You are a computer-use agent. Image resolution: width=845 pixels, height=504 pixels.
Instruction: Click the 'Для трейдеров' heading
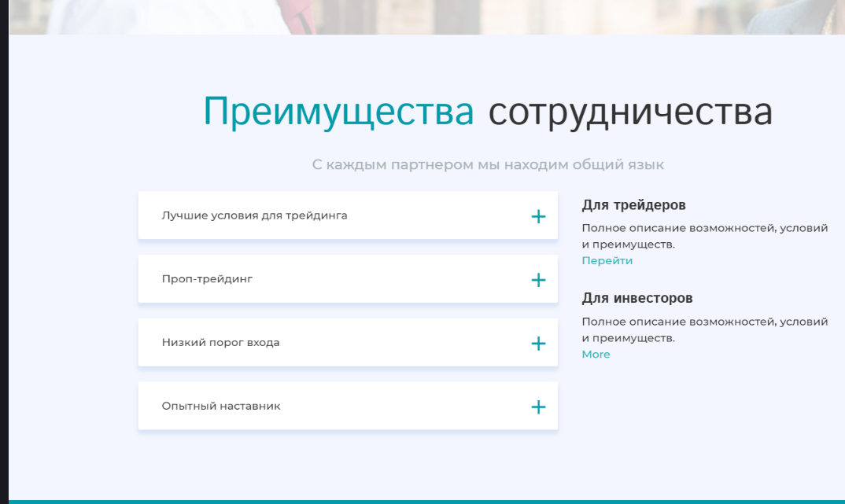point(633,205)
